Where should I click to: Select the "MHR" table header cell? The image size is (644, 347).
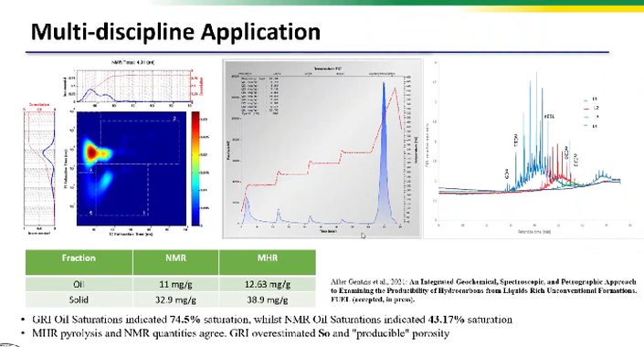pos(268,262)
